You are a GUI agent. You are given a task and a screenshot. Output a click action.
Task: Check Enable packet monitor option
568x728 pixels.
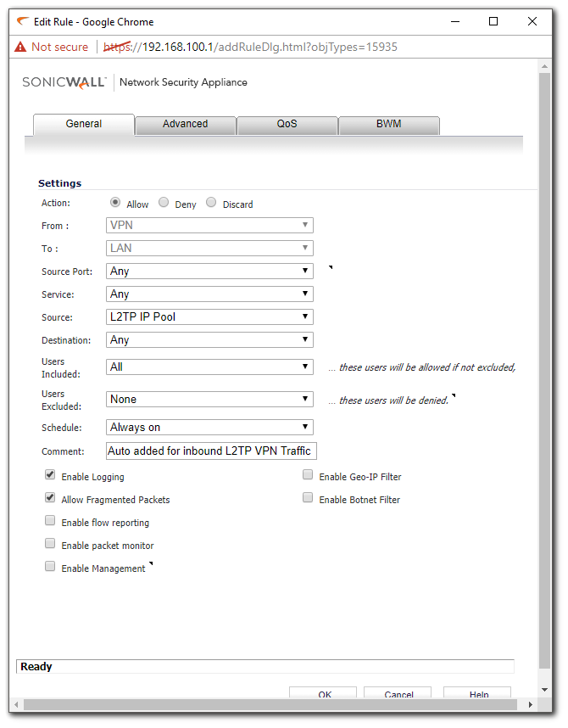50,545
